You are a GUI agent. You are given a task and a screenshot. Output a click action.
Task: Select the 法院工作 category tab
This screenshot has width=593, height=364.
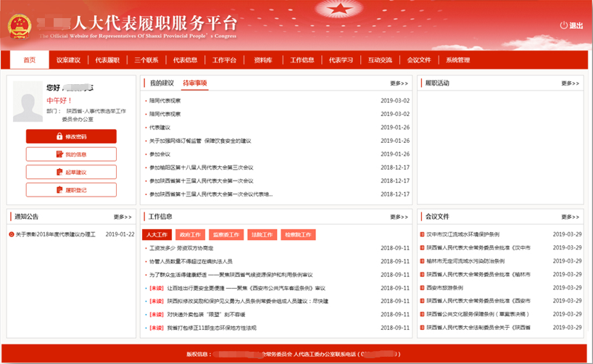262,235
